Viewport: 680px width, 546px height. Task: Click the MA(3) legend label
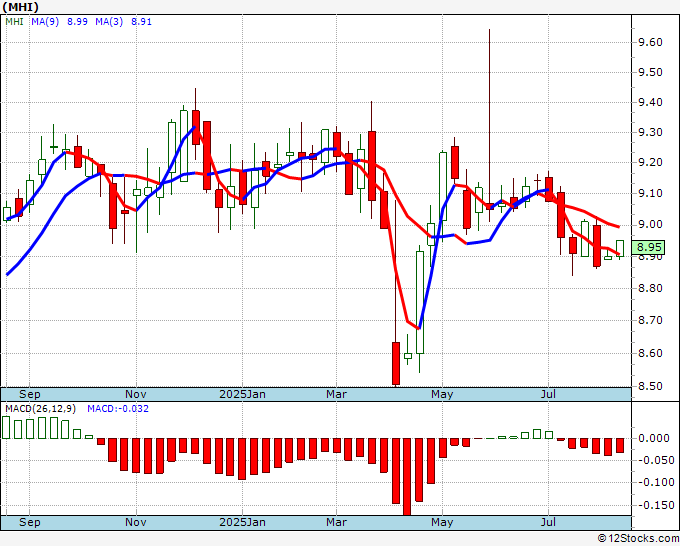click(x=109, y=22)
